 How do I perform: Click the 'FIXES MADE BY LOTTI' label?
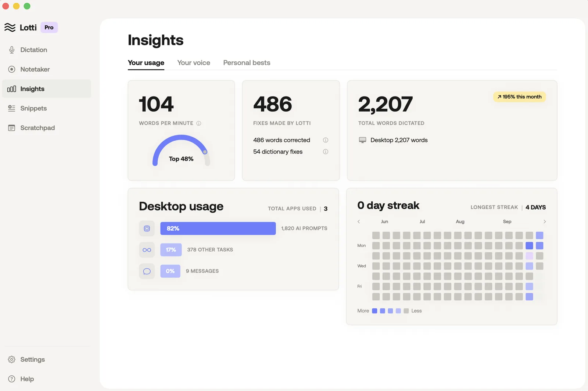[x=282, y=123]
